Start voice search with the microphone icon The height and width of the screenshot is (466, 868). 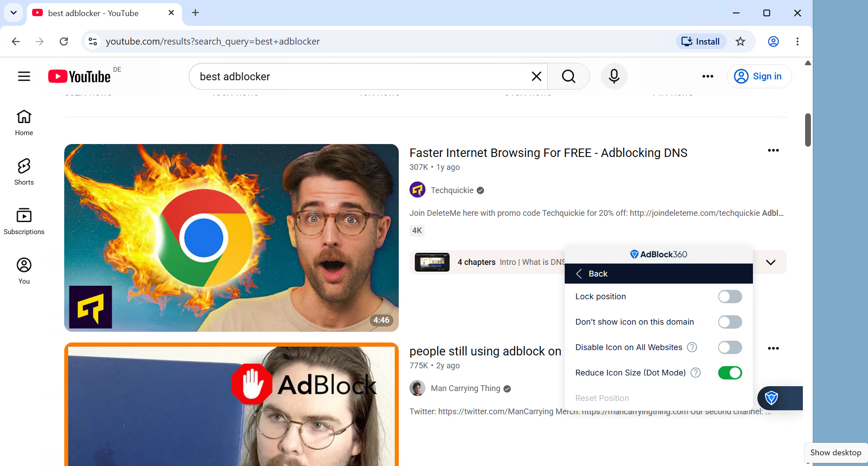coord(614,76)
